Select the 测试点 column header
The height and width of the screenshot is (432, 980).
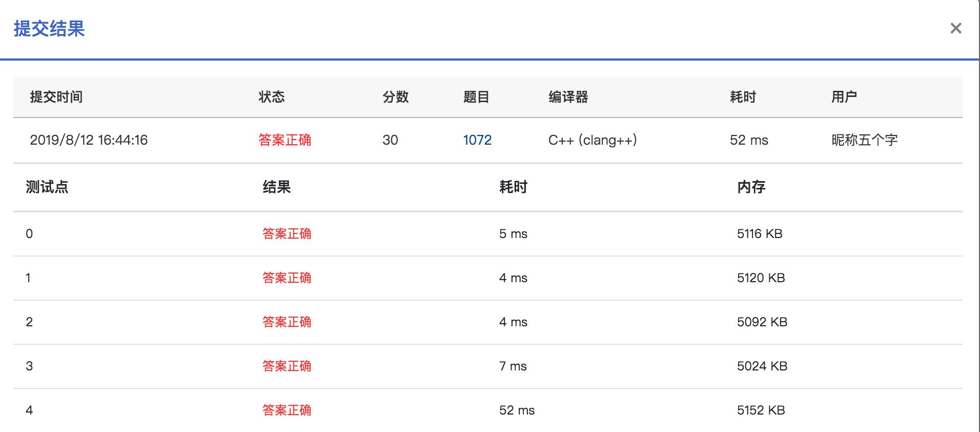[47, 187]
